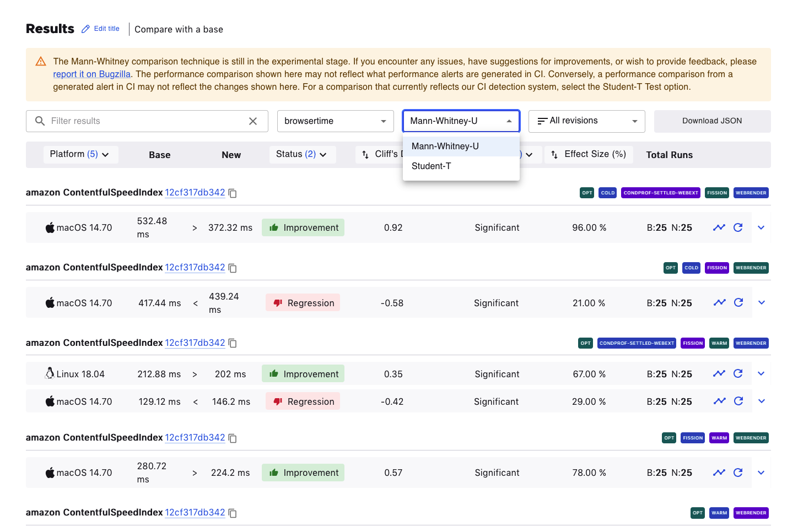Open the browsertime framework dropdown

335,121
